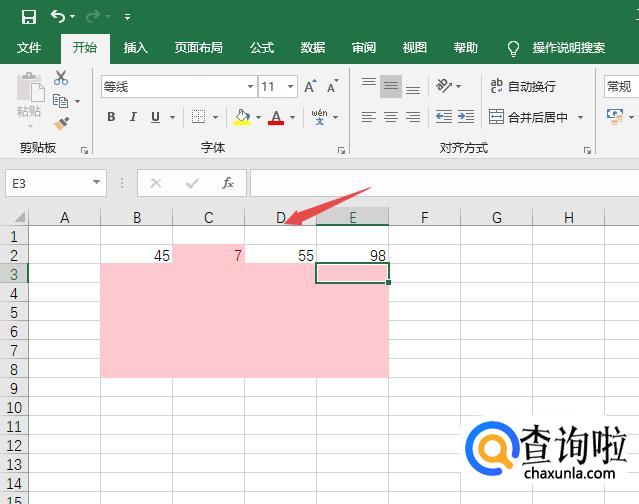Toggle Bold formatting
639x504 pixels.
pyautogui.click(x=111, y=117)
